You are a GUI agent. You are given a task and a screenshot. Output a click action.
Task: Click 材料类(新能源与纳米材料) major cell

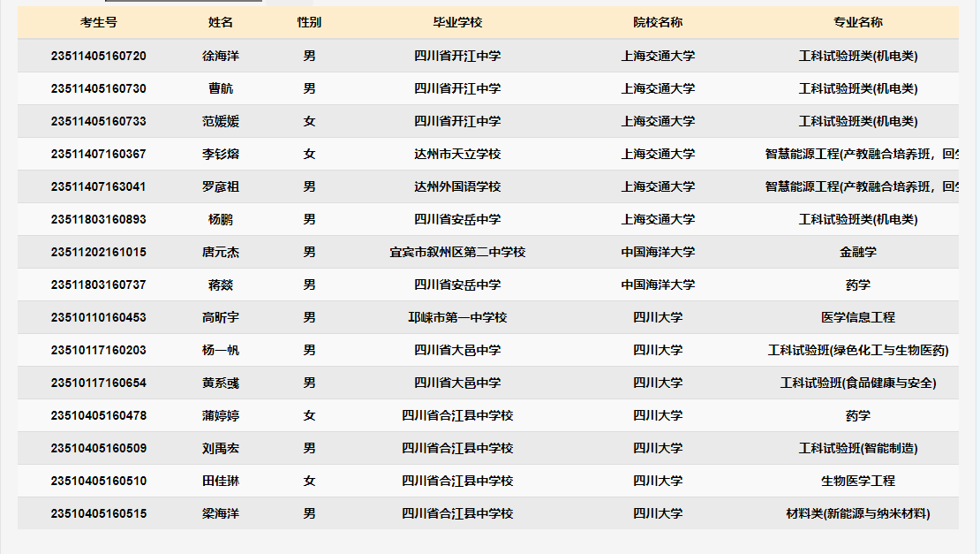[x=858, y=513]
